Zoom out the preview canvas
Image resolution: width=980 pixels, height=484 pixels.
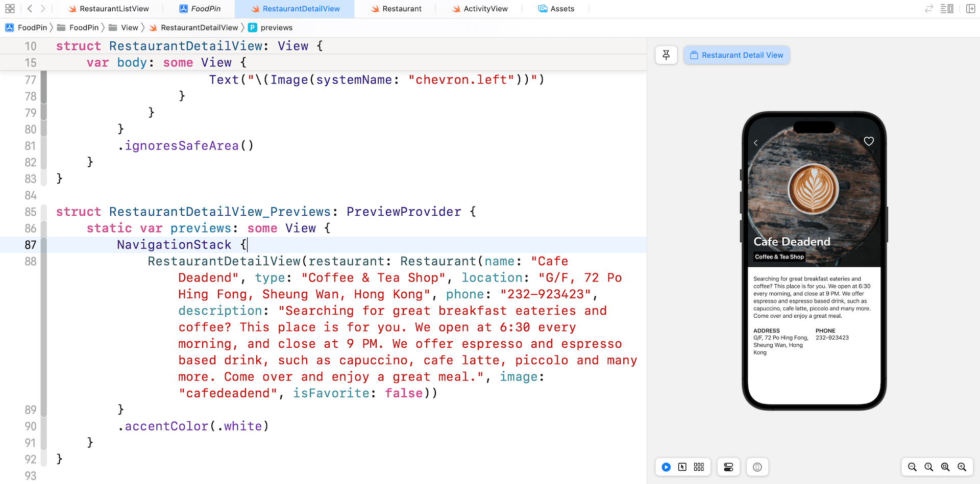click(912, 467)
